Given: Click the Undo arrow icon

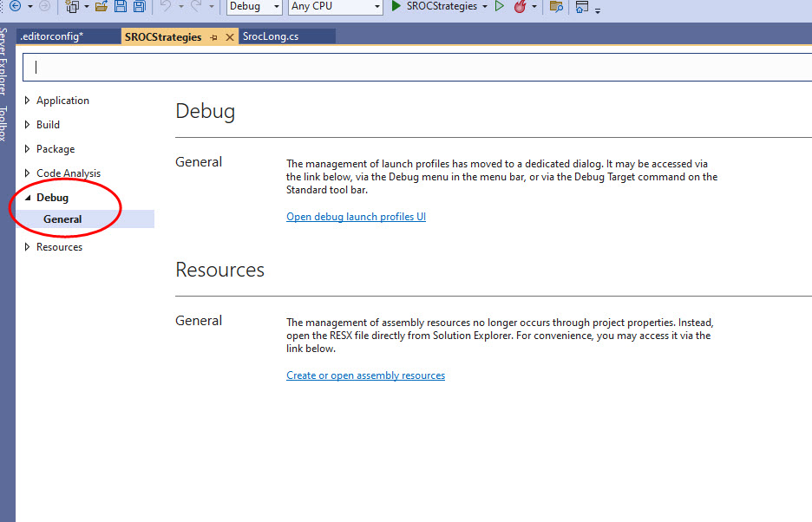Looking at the screenshot, I should tap(166, 6).
